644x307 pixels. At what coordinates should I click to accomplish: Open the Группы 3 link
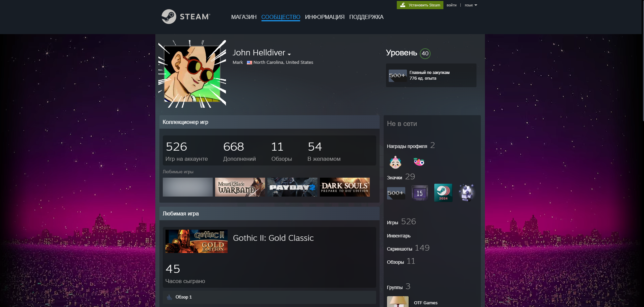[398, 287]
